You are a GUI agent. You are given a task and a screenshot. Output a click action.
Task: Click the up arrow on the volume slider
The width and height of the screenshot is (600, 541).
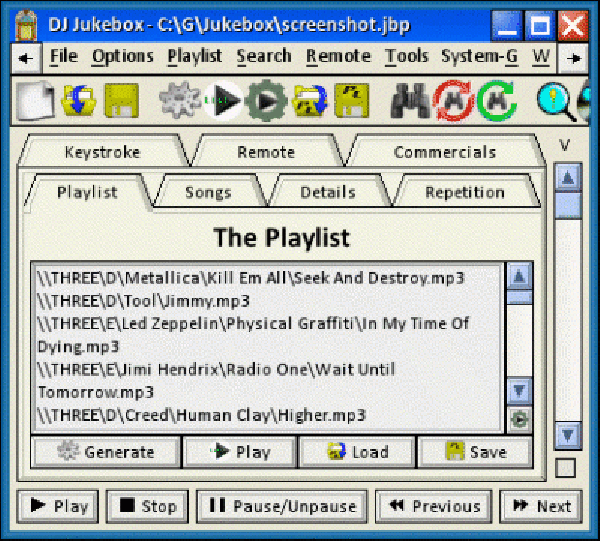tap(567, 179)
